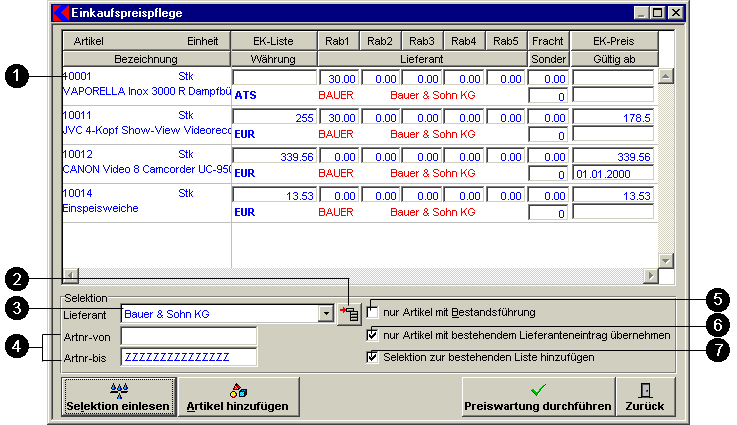Enable nur Artikel mit Bestandsführung checkbox
This screenshot has height=425, width=737.
pos(373,312)
